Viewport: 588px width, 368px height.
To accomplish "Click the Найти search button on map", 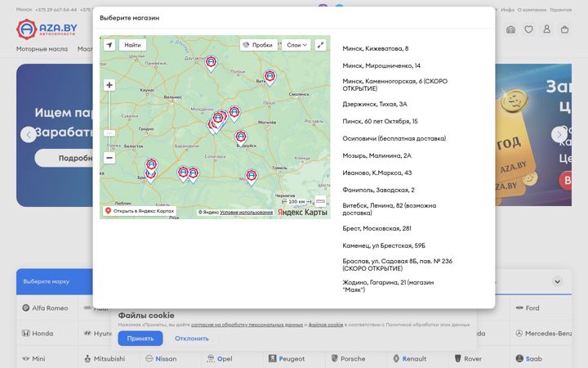I will click(x=133, y=45).
